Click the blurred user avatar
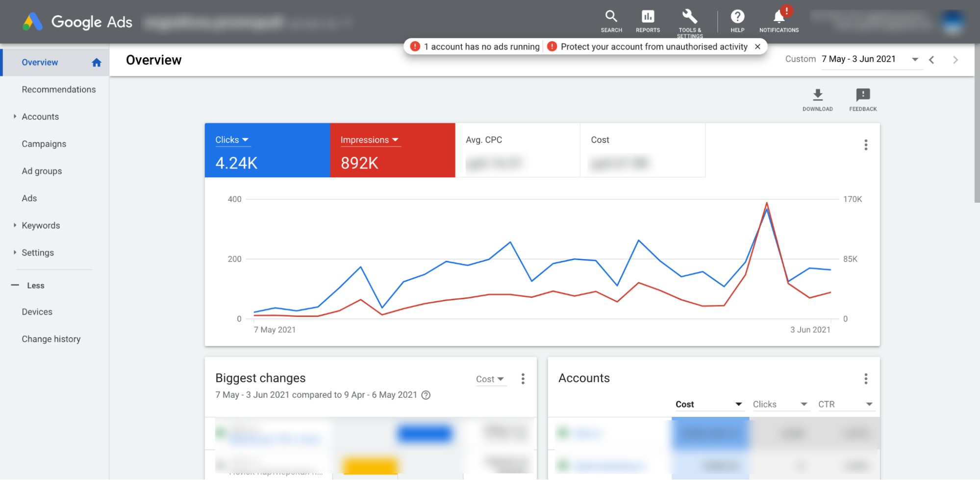Viewport: 980px width, 480px height. pyautogui.click(x=953, y=23)
